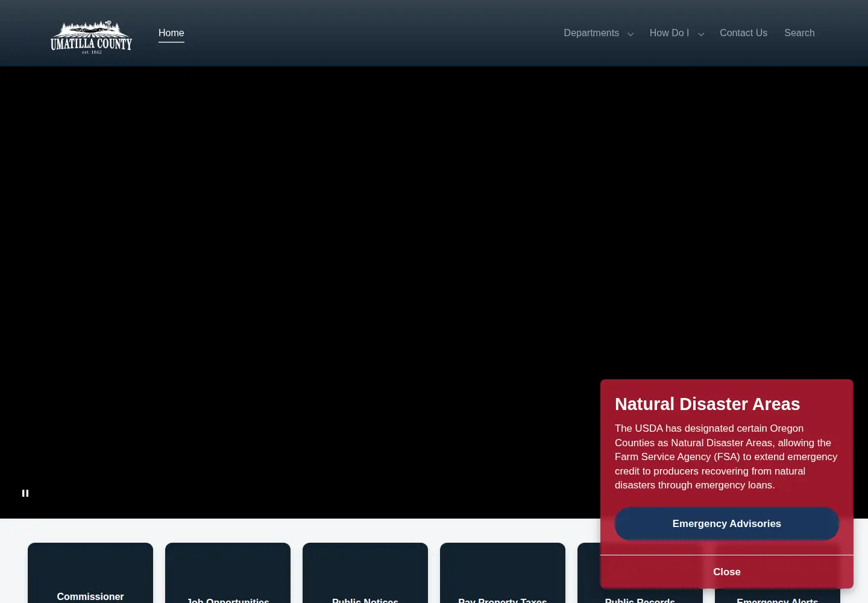This screenshot has height=603, width=868.
Task: Expand the How Do I chevron
Action: coord(701,34)
